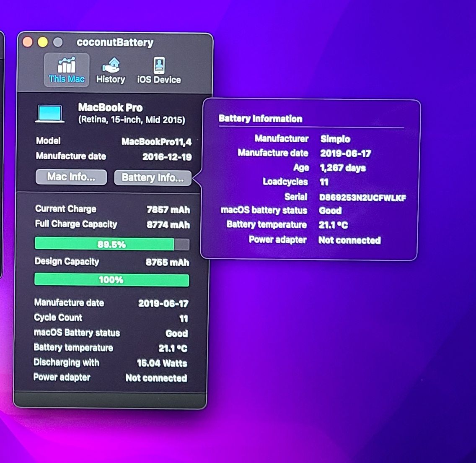Open the History tab
The image size is (476, 463).
click(x=111, y=70)
